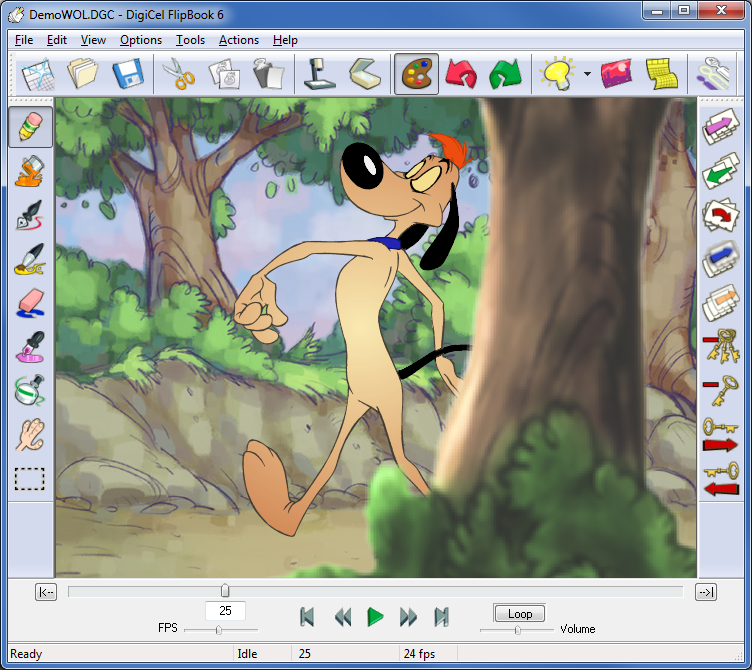The image size is (752, 670).
Task: Click the -->| end range button
Action: pos(706,592)
